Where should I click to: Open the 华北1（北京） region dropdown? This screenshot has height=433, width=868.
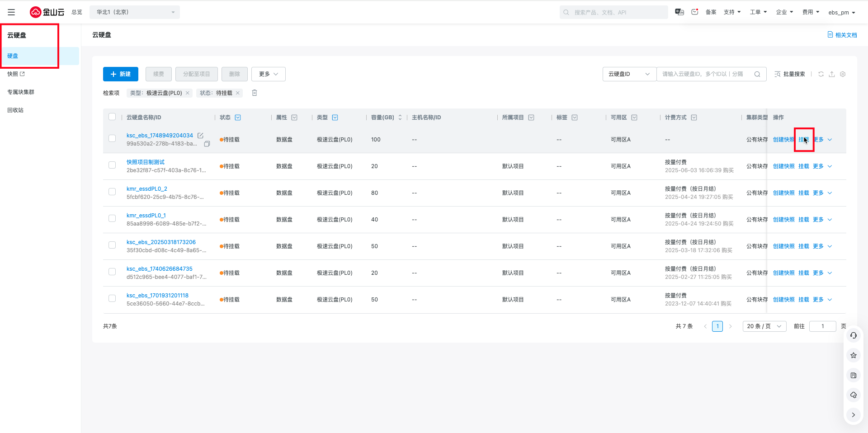pyautogui.click(x=135, y=12)
